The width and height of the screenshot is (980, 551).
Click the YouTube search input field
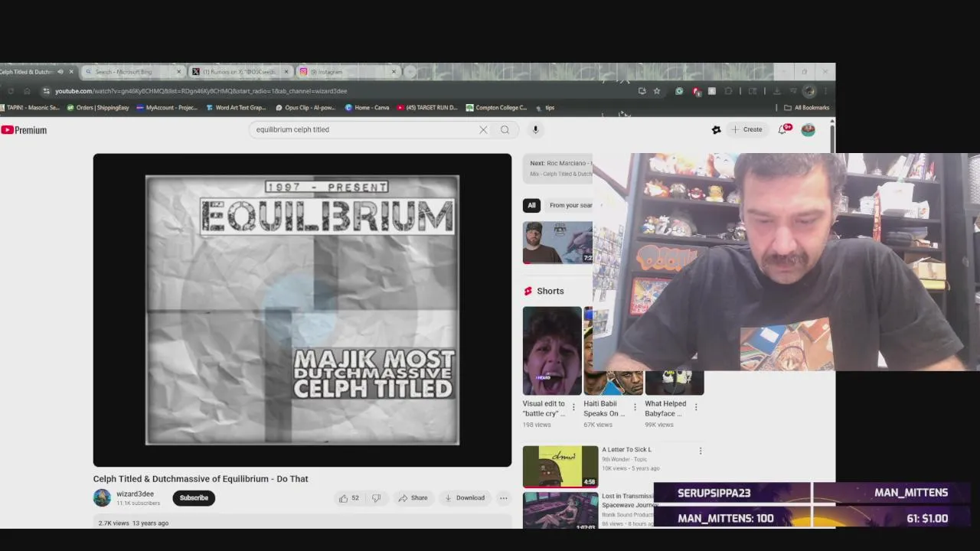click(364, 130)
